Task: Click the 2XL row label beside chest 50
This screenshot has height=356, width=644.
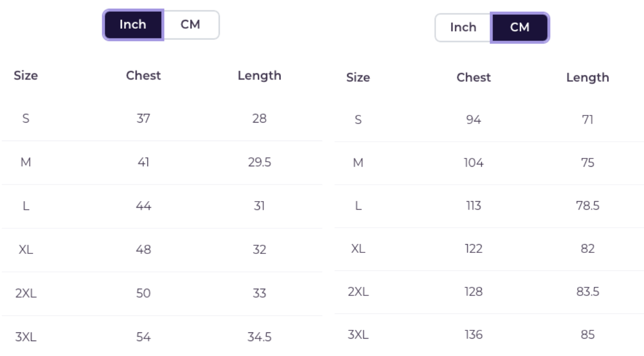Action: click(x=26, y=293)
